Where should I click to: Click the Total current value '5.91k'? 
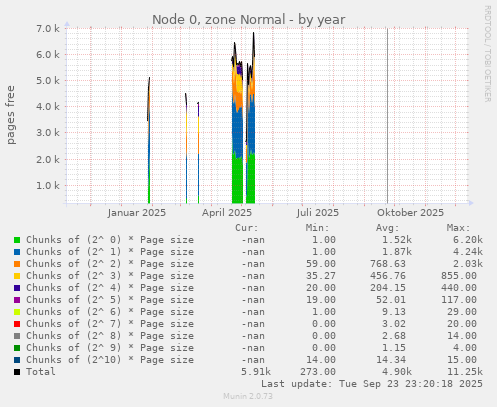[x=256, y=372]
